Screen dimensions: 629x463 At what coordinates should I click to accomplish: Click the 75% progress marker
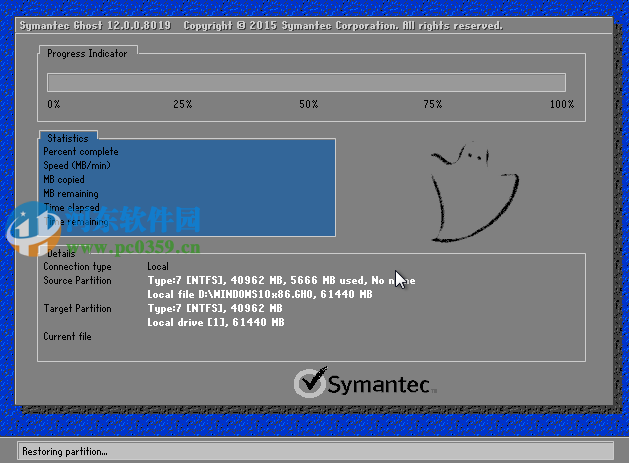432,104
